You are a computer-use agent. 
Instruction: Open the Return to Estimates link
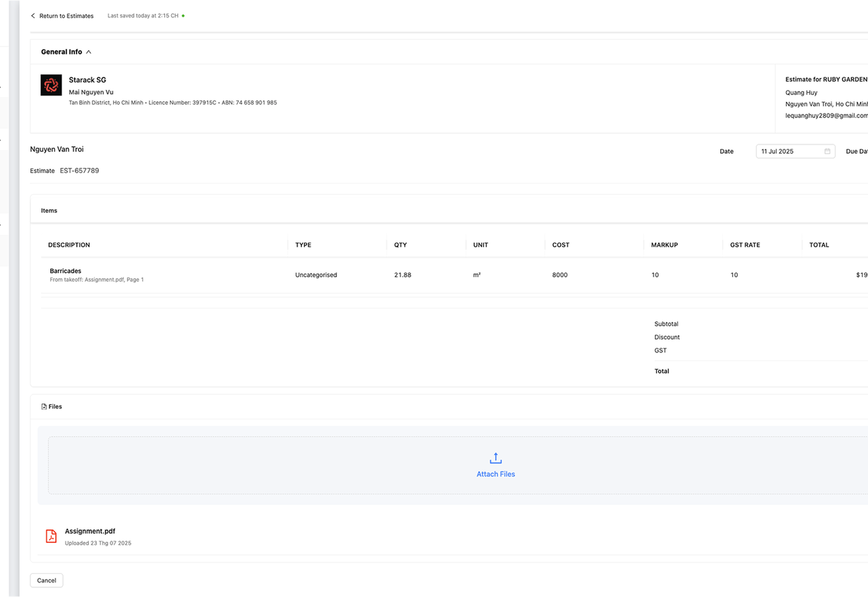coord(66,16)
